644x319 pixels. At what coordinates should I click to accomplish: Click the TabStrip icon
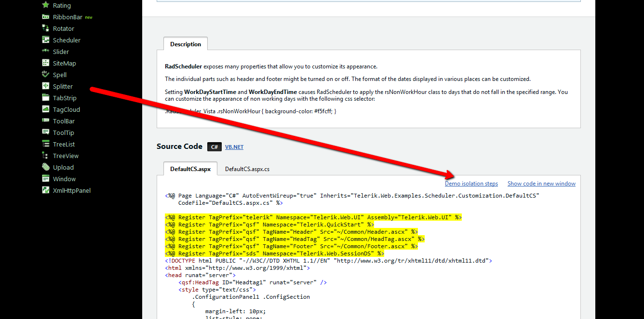(46, 98)
